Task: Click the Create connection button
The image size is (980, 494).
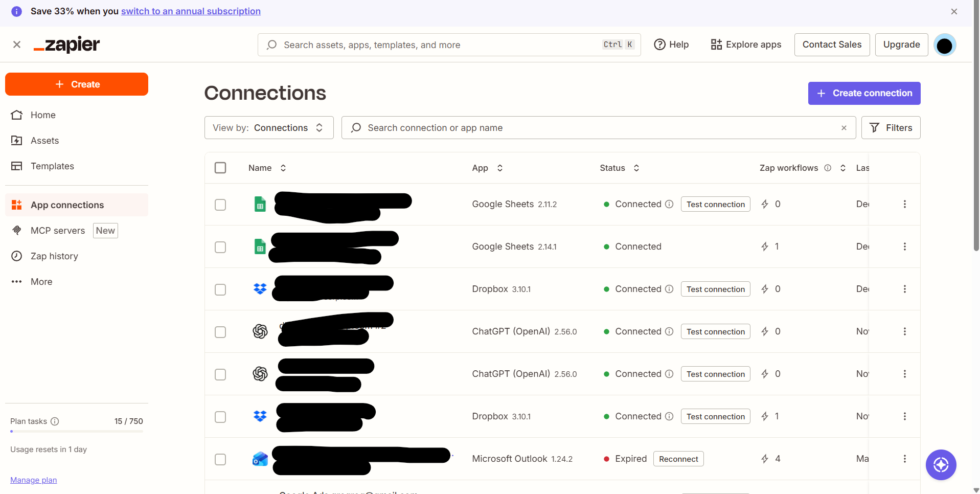Action: point(864,93)
